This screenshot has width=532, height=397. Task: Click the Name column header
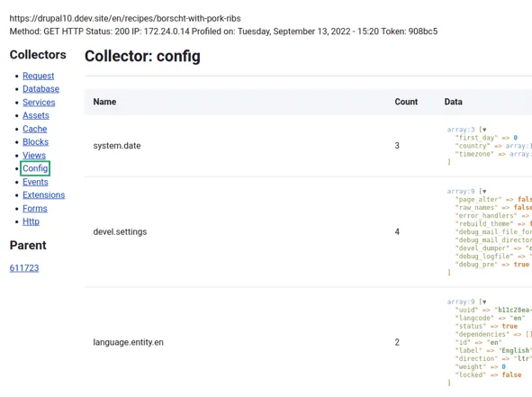(x=104, y=102)
